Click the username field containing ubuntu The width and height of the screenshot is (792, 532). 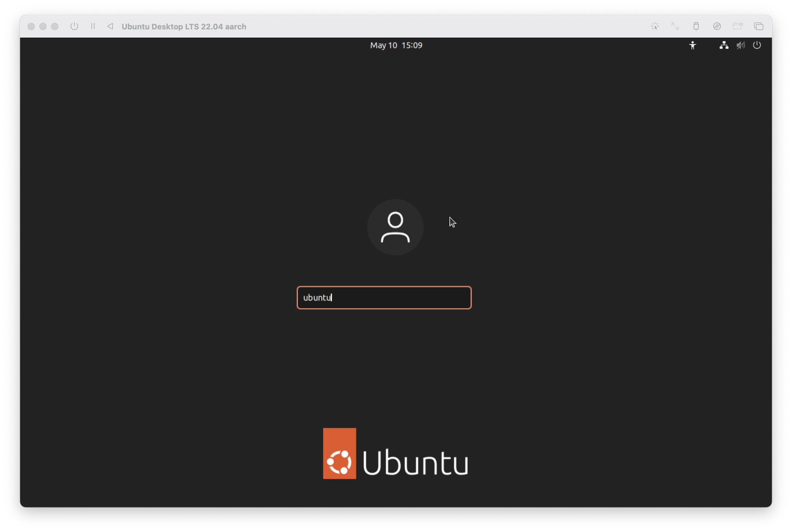(384, 298)
